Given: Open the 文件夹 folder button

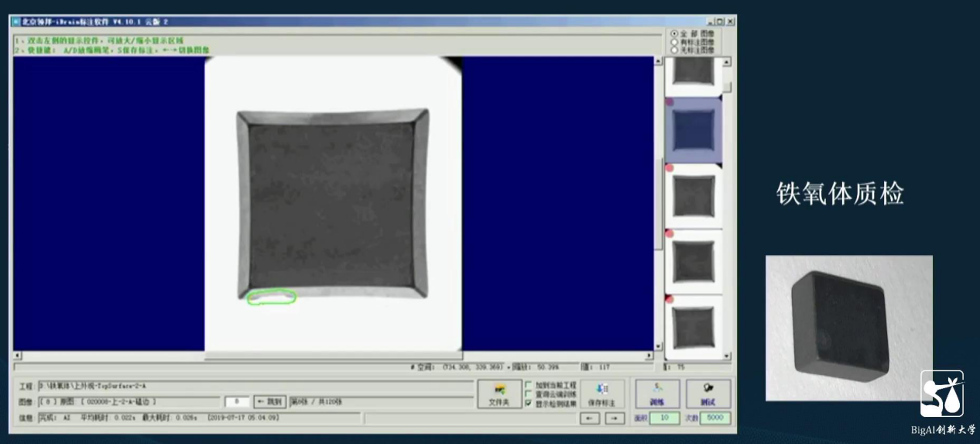Looking at the screenshot, I should [x=499, y=394].
